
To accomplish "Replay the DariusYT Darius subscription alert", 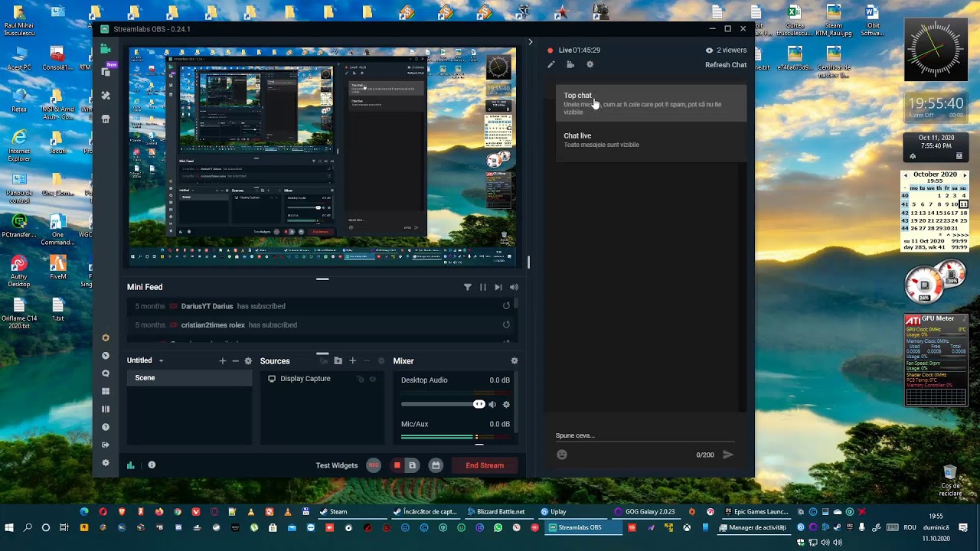I will (x=506, y=306).
